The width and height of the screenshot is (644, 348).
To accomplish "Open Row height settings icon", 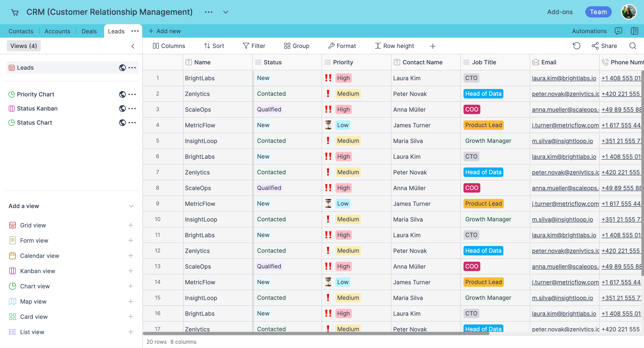I will pos(378,46).
